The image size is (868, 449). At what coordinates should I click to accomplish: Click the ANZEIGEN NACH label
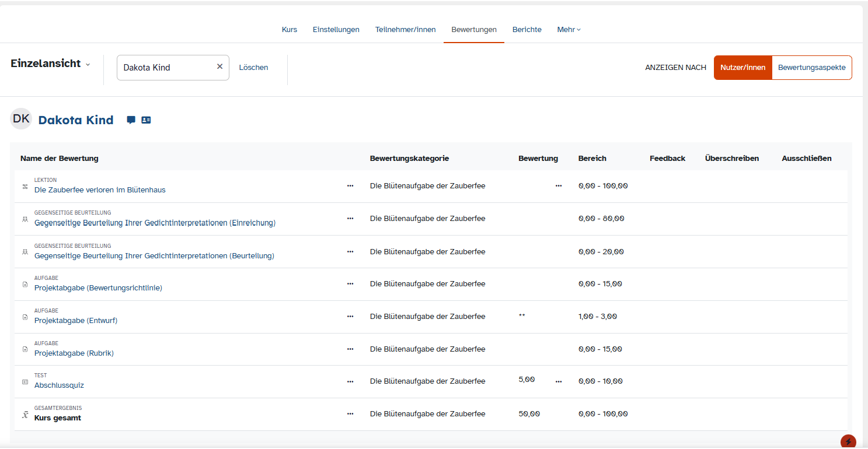coord(675,68)
